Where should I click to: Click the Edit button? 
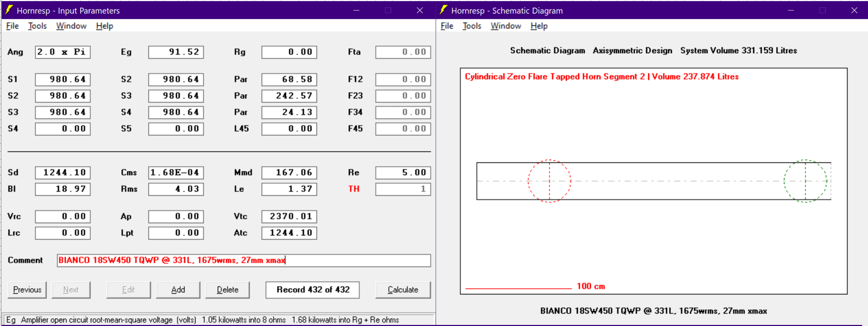click(129, 290)
